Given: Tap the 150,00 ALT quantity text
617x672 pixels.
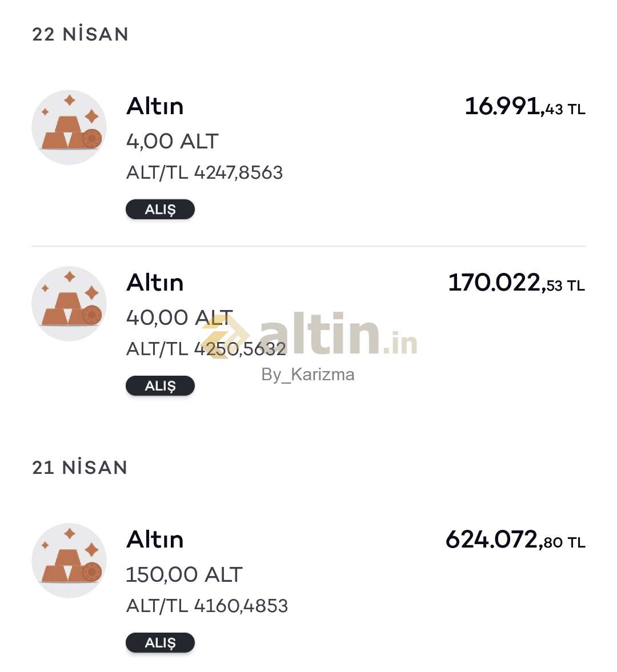Looking at the screenshot, I should click(x=184, y=575).
